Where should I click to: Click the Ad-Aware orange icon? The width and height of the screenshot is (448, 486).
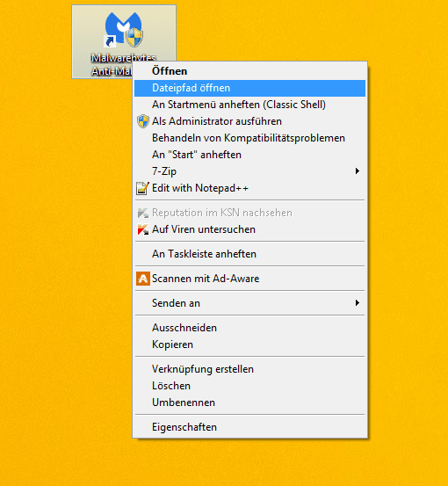[143, 279]
